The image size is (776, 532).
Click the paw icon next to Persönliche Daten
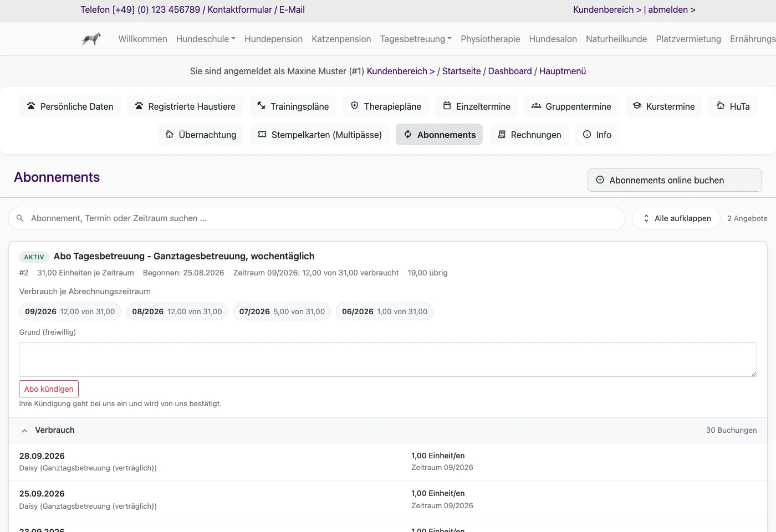click(x=31, y=105)
